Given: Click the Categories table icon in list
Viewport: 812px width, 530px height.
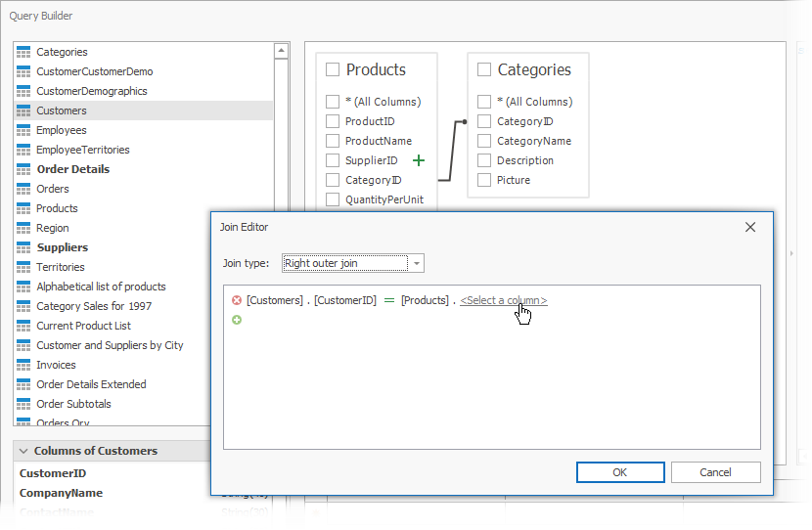Looking at the screenshot, I should pyautogui.click(x=24, y=52).
